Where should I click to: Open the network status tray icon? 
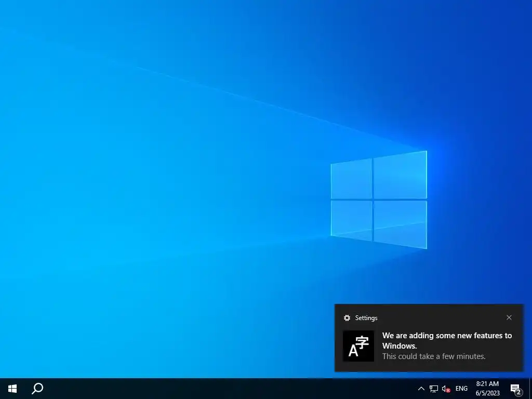click(434, 389)
